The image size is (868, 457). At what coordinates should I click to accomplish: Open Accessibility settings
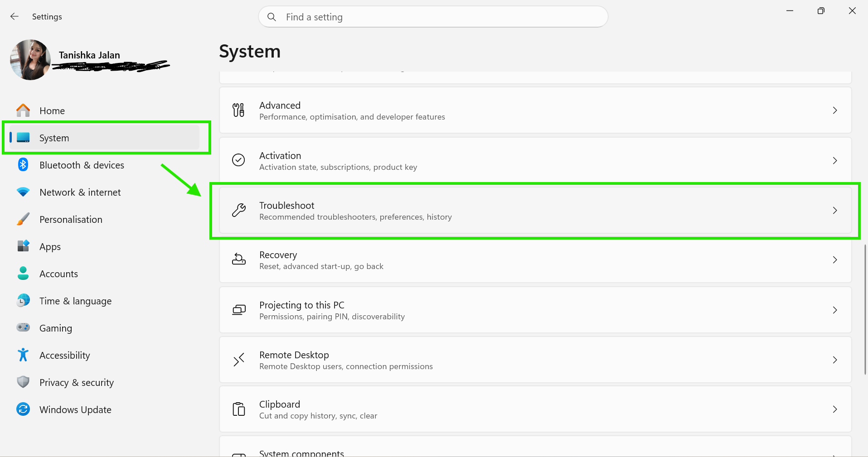(105, 355)
